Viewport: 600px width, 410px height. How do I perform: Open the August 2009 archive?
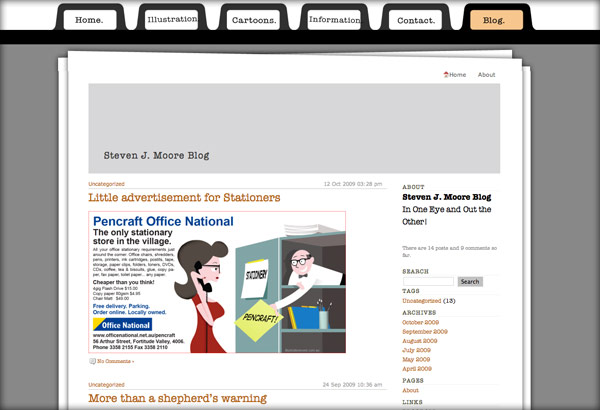(419, 341)
